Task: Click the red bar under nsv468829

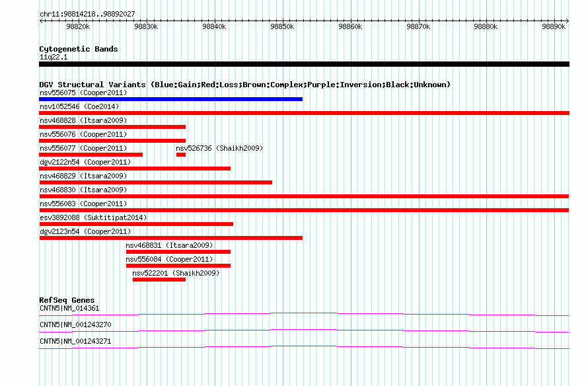Action: (156, 182)
